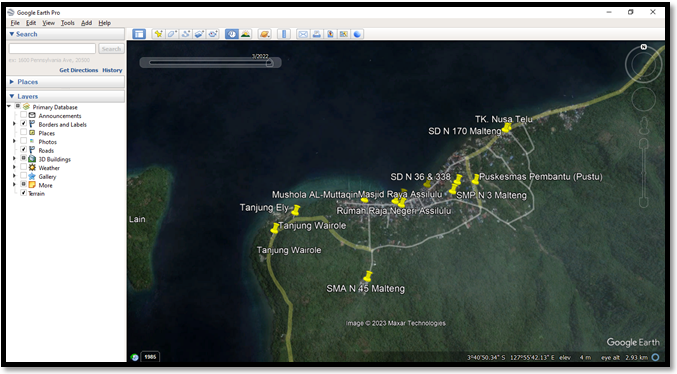Open the planet switcher icon
This screenshot has width=677, height=374.
click(265, 34)
